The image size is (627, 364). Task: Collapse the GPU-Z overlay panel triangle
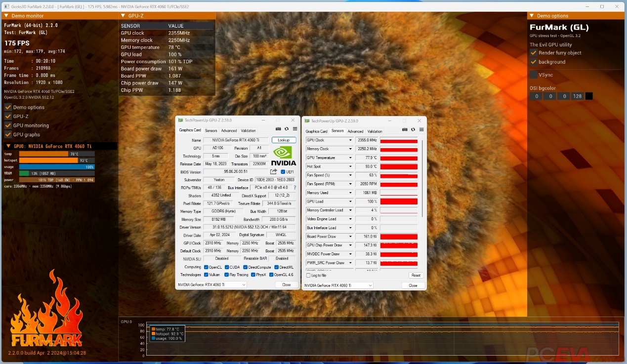pos(123,16)
